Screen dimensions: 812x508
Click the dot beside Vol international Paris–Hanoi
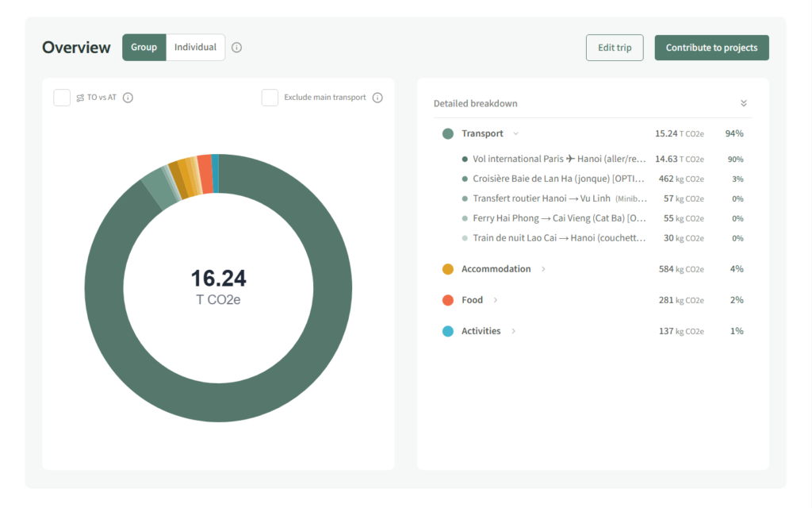(x=465, y=159)
